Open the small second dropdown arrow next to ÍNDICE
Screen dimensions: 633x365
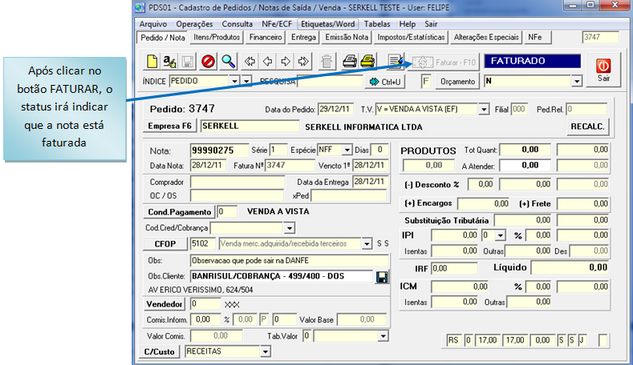pyautogui.click(x=246, y=81)
